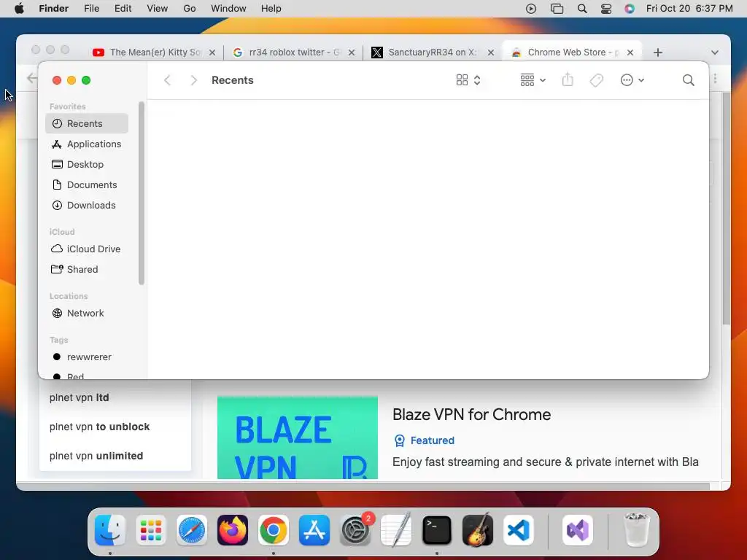Click the Share button in Finder toolbar
This screenshot has width=747, height=560.
coord(568,80)
